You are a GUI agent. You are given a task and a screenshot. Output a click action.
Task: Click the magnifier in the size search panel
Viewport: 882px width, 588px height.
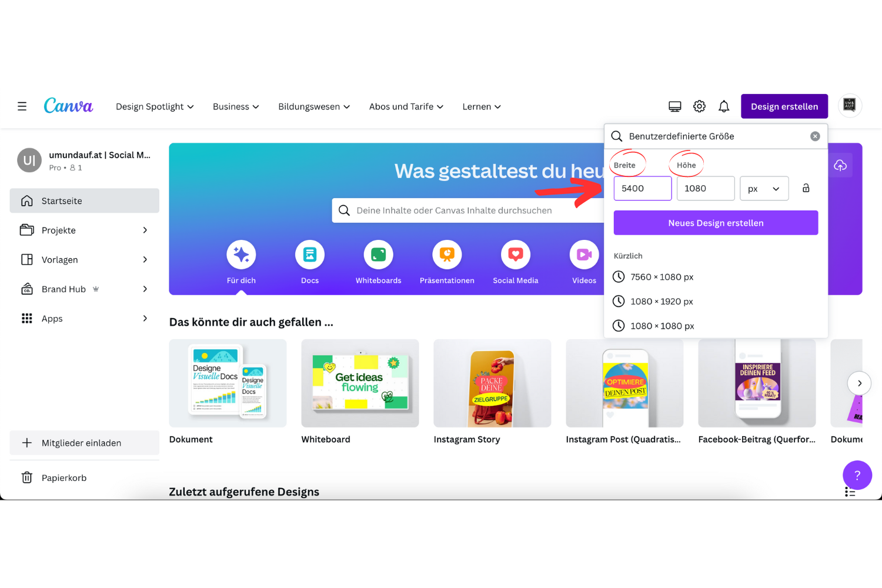click(617, 136)
